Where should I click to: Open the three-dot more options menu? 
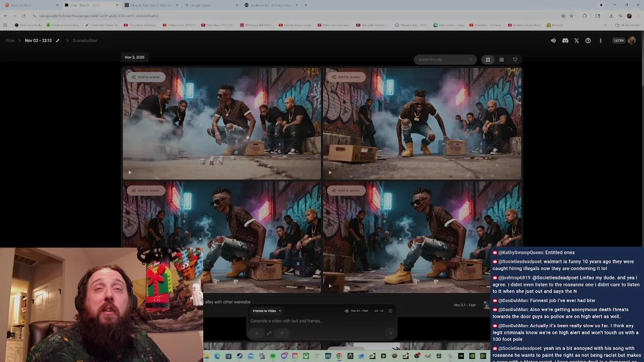(600, 41)
